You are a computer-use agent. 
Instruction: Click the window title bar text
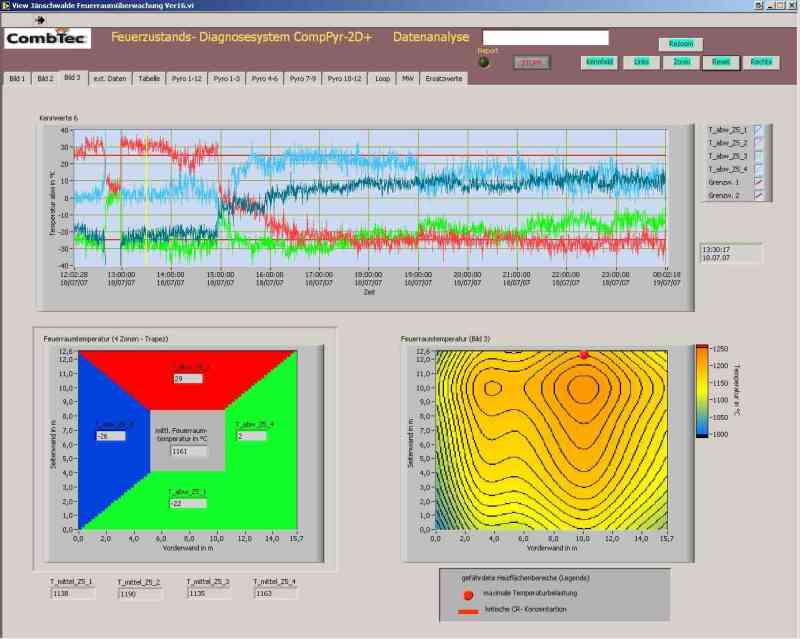(x=103, y=5)
